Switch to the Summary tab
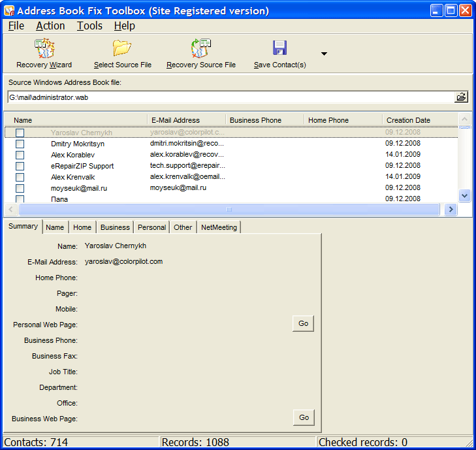The width and height of the screenshot is (476, 450). click(x=23, y=226)
